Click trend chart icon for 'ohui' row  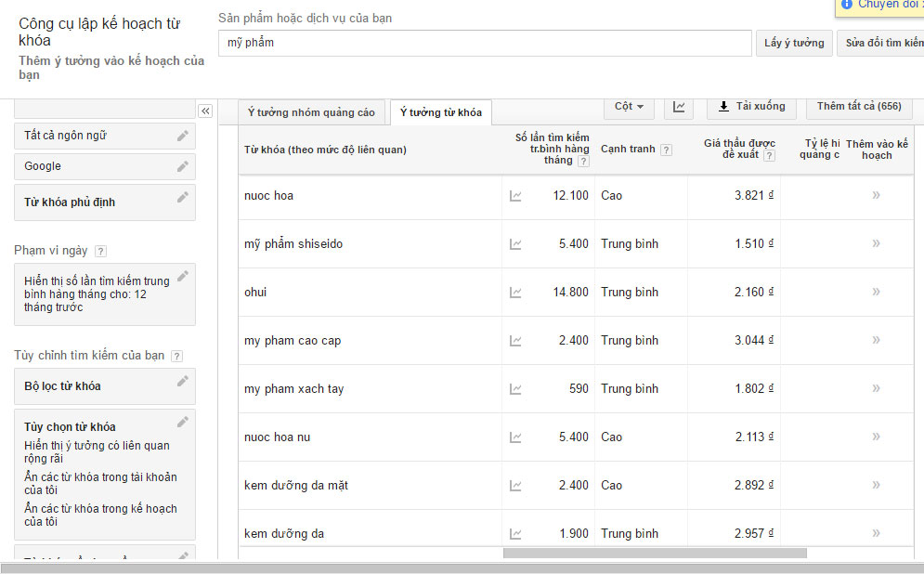tap(515, 293)
